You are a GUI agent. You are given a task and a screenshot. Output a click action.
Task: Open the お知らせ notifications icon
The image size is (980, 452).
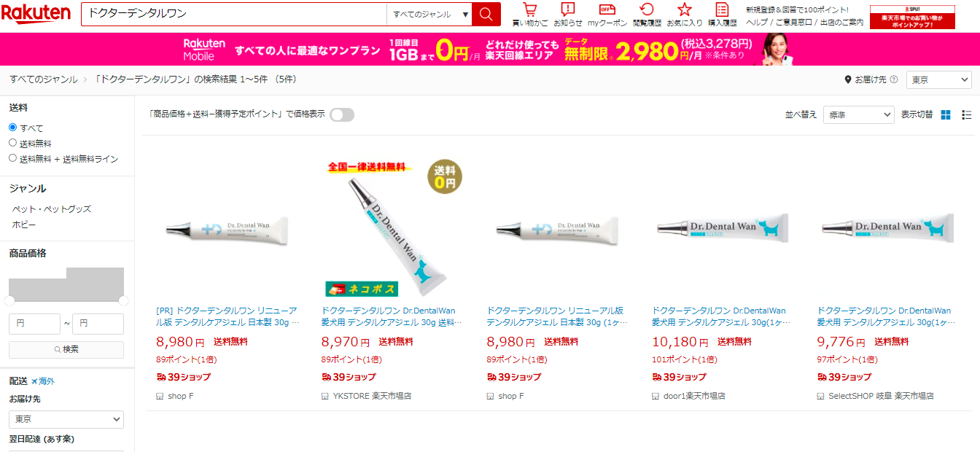click(x=568, y=10)
